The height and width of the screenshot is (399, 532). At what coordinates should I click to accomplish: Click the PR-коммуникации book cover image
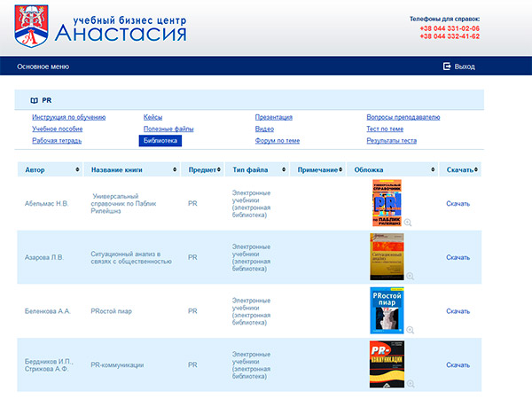(387, 364)
